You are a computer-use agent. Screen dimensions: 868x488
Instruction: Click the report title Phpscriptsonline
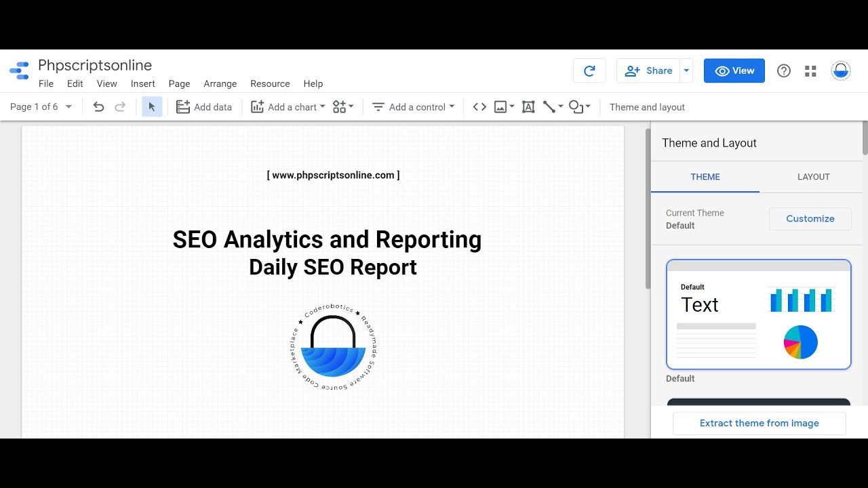tap(95, 65)
